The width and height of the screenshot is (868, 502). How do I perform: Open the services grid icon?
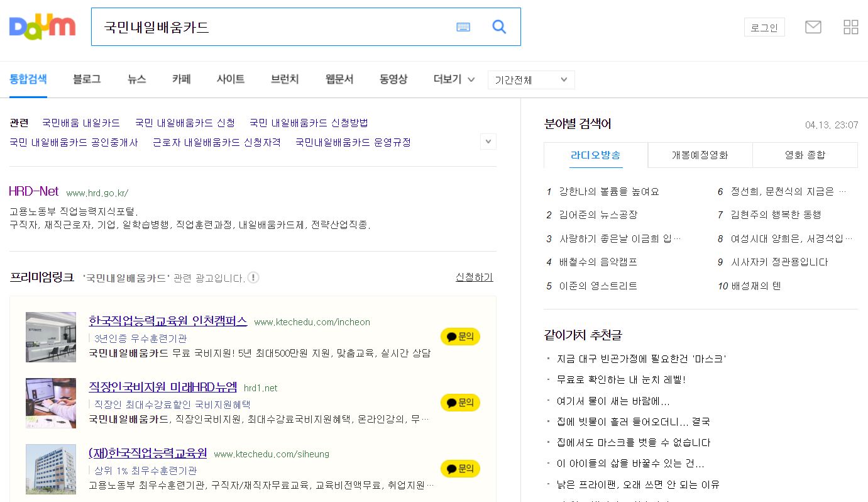[850, 27]
